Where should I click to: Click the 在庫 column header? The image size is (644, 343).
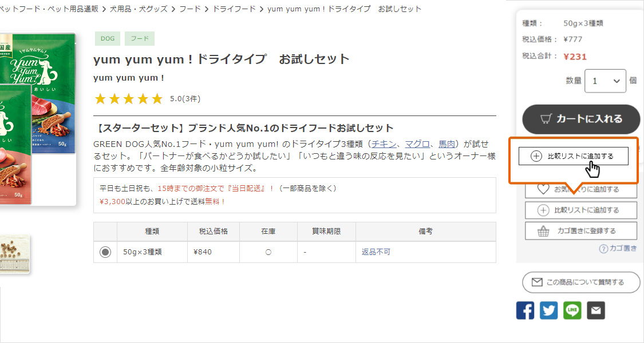pos(268,232)
